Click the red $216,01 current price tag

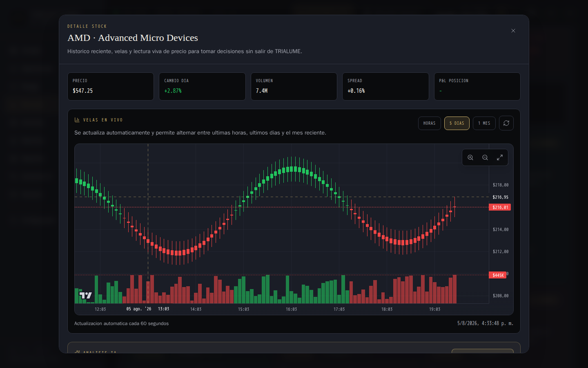pyautogui.click(x=500, y=207)
